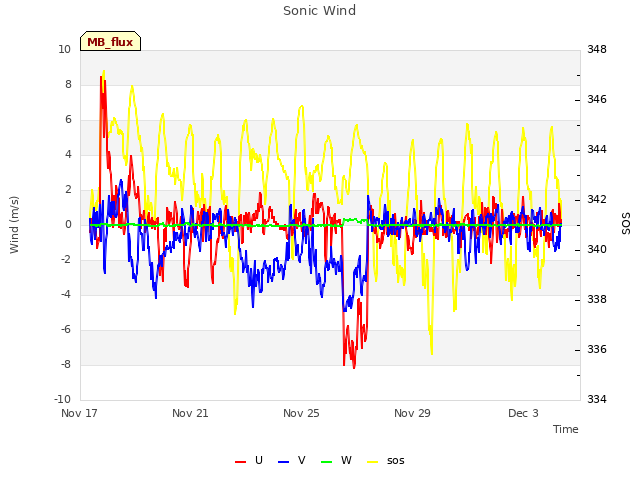The height and width of the screenshot is (480, 640).
Task: Click the right-hand sos axis title
Action: [626, 224]
